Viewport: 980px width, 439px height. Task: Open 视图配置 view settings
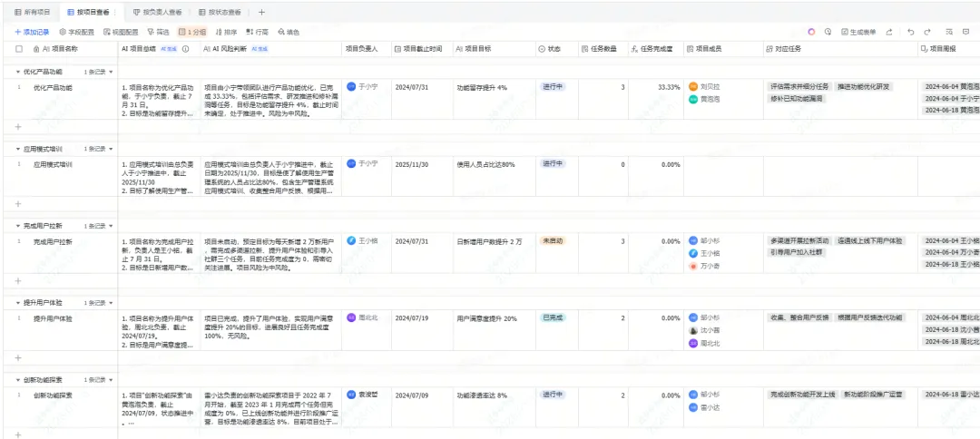tap(121, 32)
